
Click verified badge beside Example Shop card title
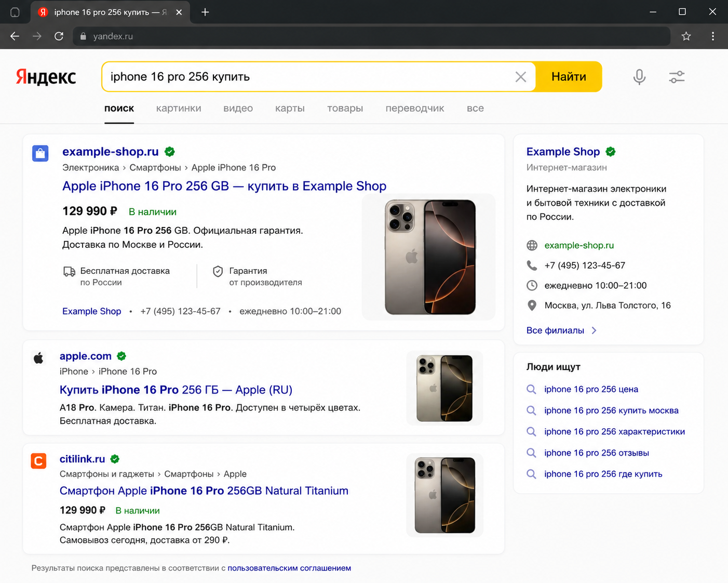click(x=611, y=152)
